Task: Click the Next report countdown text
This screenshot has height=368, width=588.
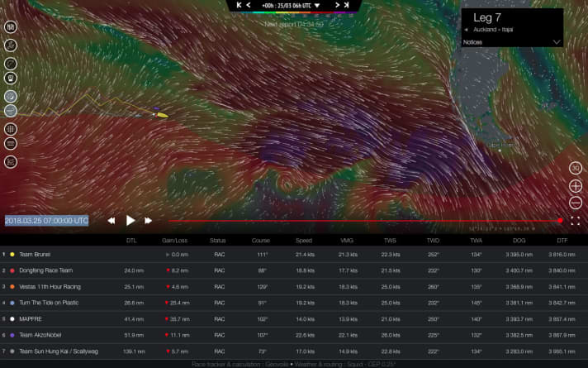Action: click(294, 24)
